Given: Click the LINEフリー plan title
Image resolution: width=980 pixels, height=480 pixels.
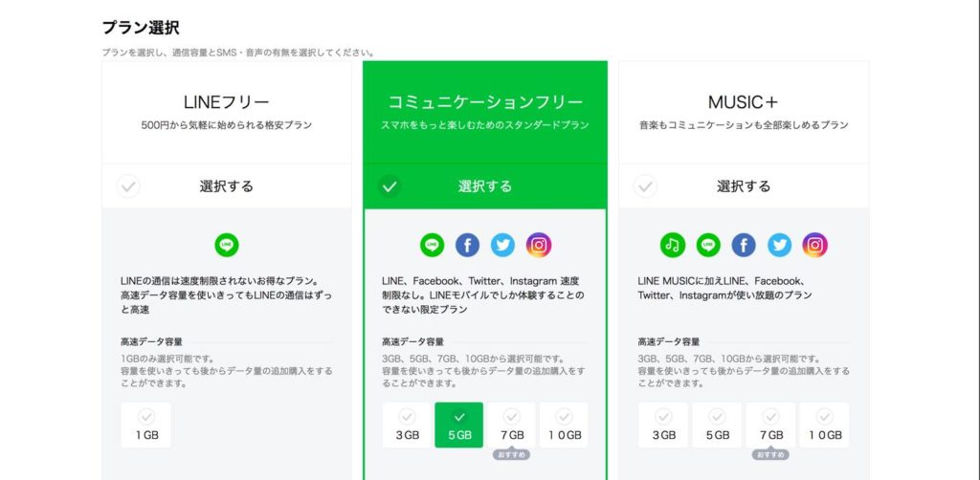Looking at the screenshot, I should click(226, 101).
